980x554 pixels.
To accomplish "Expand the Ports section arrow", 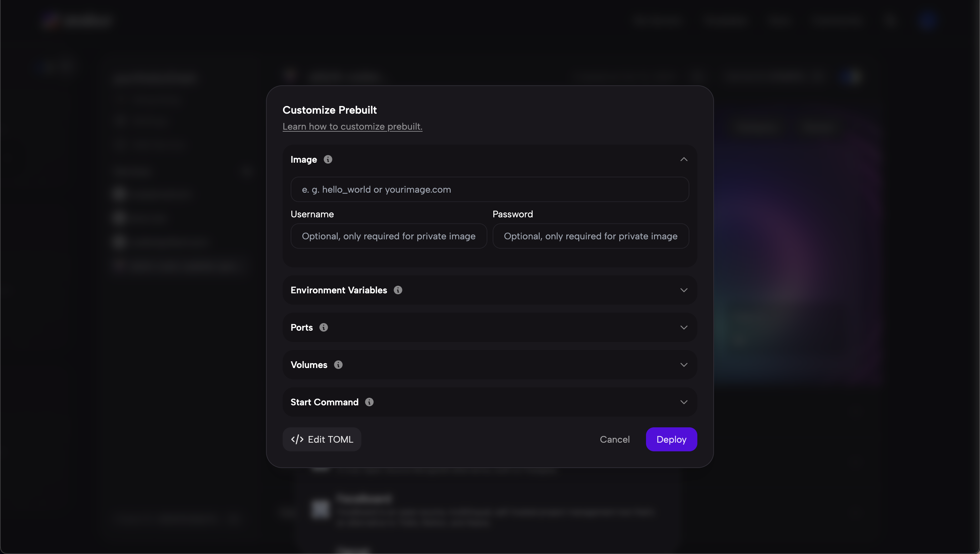I will pos(684,327).
